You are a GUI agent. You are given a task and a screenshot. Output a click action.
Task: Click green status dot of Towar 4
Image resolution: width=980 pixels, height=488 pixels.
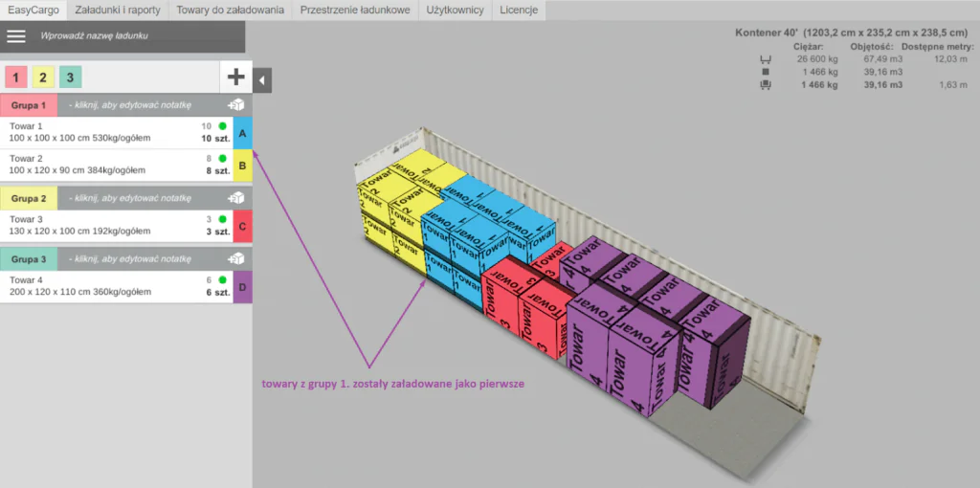point(222,280)
